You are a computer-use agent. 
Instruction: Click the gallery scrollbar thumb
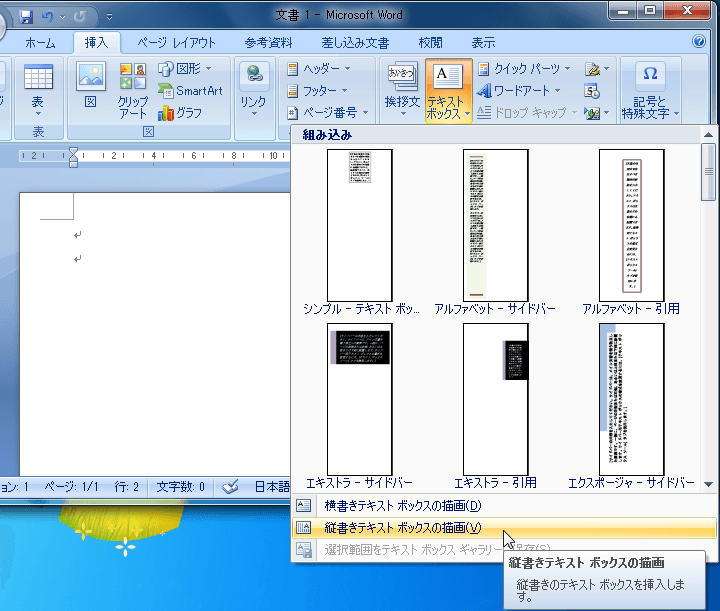click(x=708, y=172)
